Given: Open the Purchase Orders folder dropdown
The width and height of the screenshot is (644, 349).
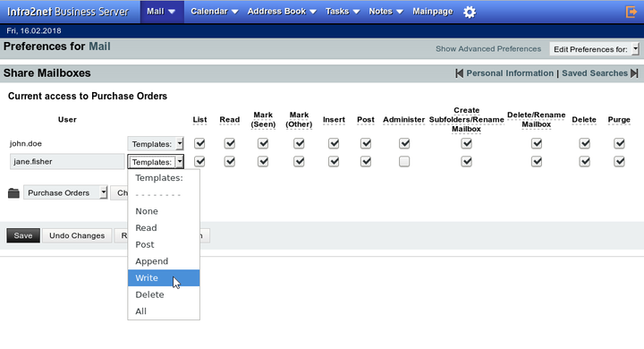Looking at the screenshot, I should click(x=65, y=192).
